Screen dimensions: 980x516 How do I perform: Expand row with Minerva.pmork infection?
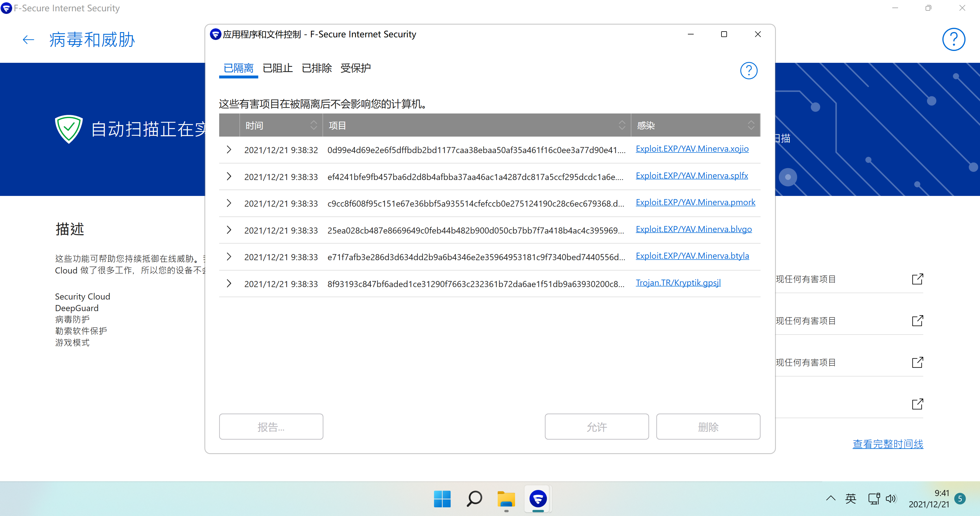point(229,203)
